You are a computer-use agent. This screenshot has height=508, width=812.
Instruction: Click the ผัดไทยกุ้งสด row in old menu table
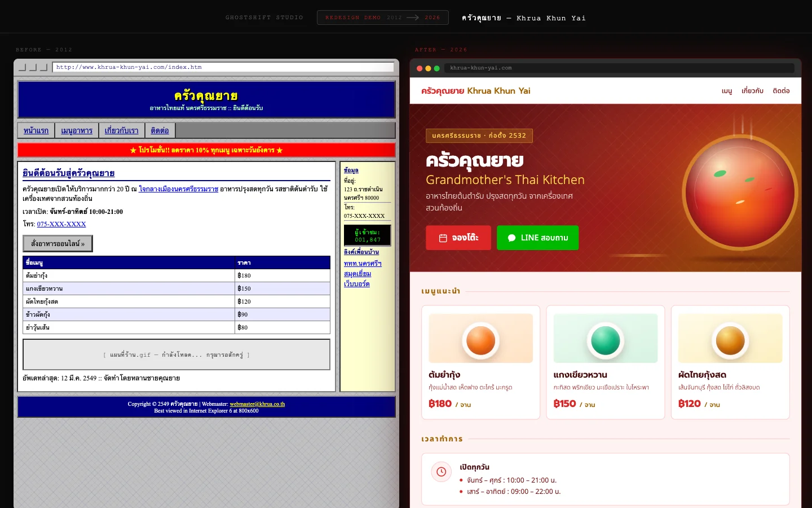click(176, 301)
